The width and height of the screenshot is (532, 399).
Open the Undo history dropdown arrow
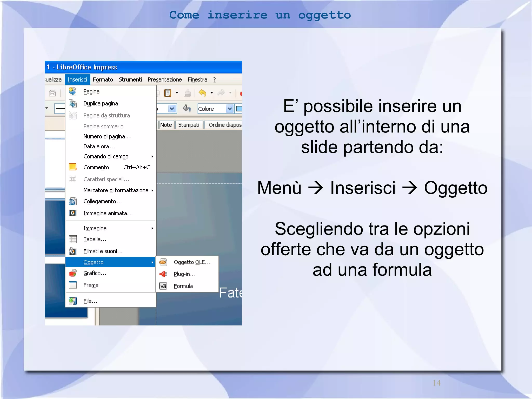[212, 93]
